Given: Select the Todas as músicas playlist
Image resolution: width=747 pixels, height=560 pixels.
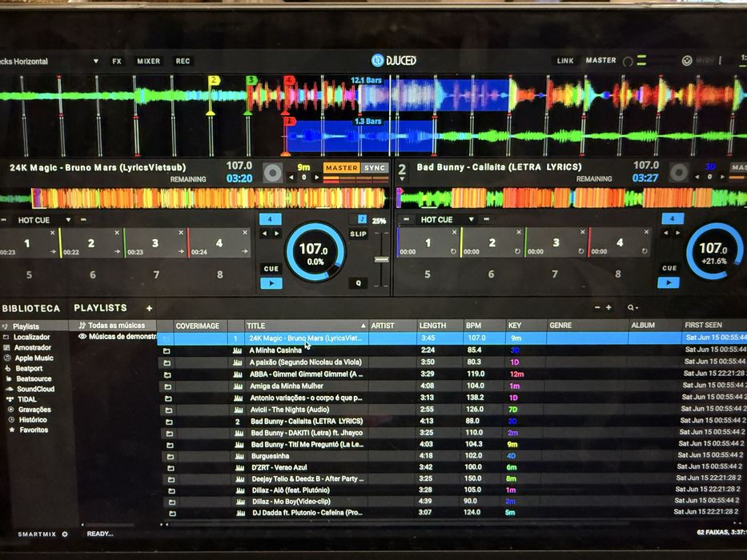Looking at the screenshot, I should [x=116, y=326].
